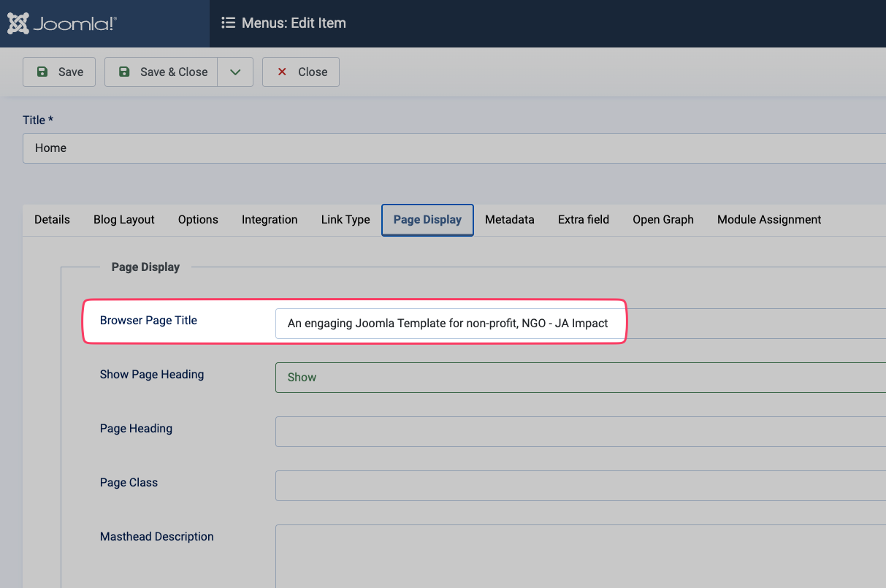Click the Save & Close button
The image size is (886, 588).
pos(161,72)
